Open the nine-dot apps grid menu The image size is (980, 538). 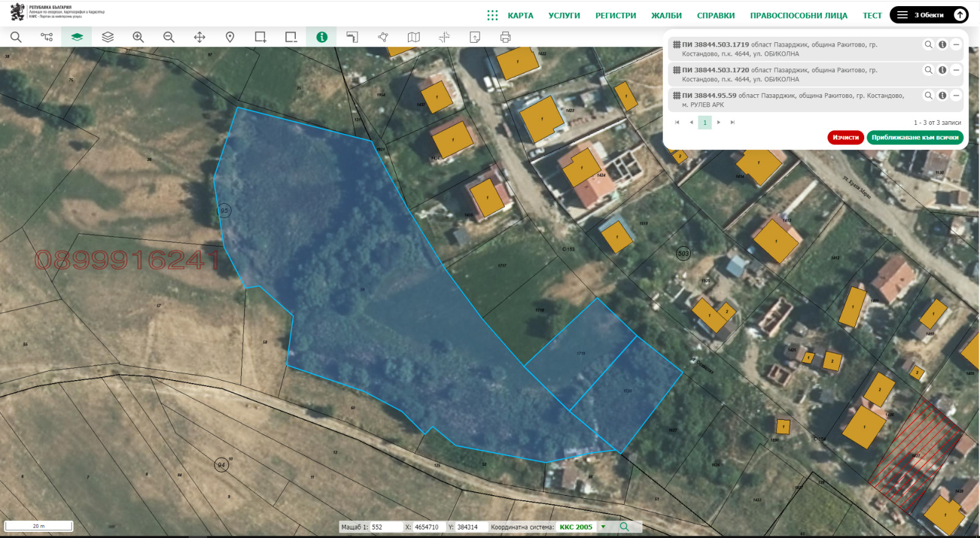[492, 15]
